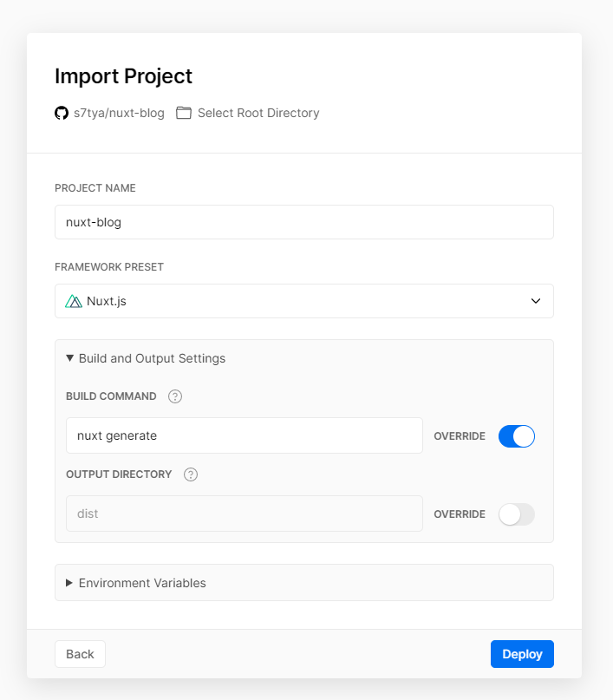
Task: Open the Framework Preset dropdown
Action: point(303,302)
